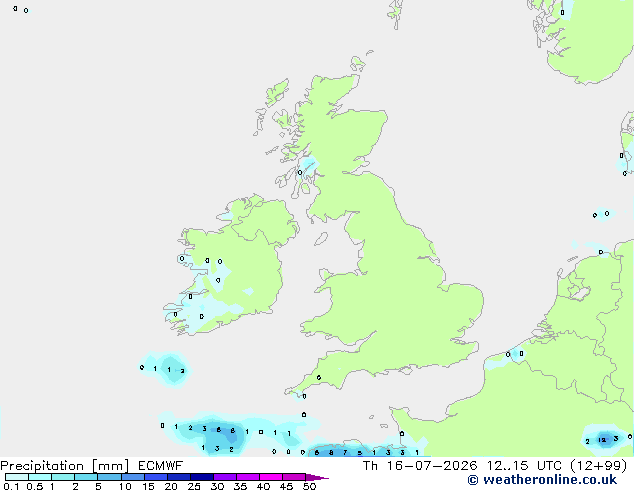
Task: Click the '0.1' legend scale label
Action: (x=11, y=486)
